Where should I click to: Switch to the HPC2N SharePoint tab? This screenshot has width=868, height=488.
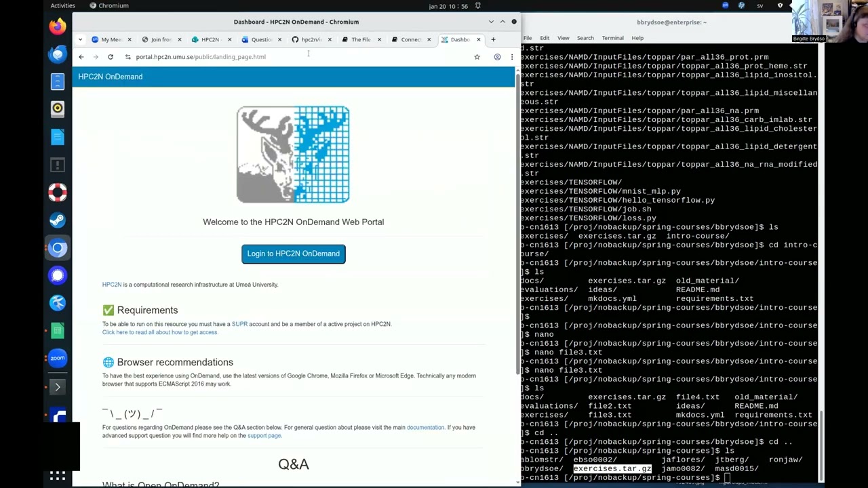(x=211, y=39)
